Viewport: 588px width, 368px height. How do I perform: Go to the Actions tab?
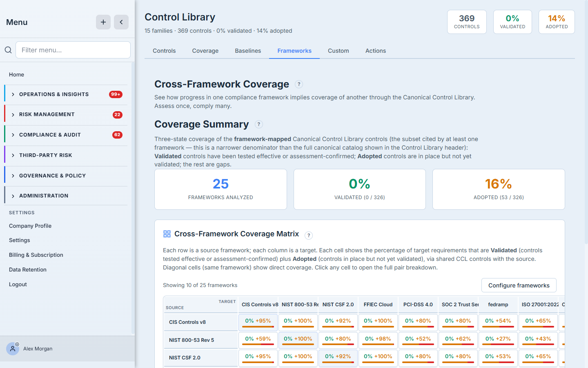click(376, 51)
